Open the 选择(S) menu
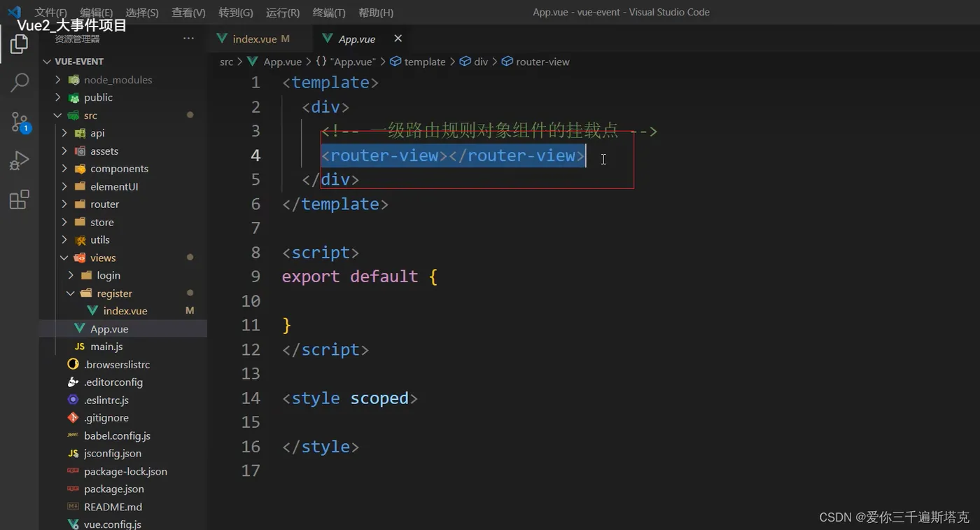Image resolution: width=980 pixels, height=530 pixels. click(x=142, y=13)
